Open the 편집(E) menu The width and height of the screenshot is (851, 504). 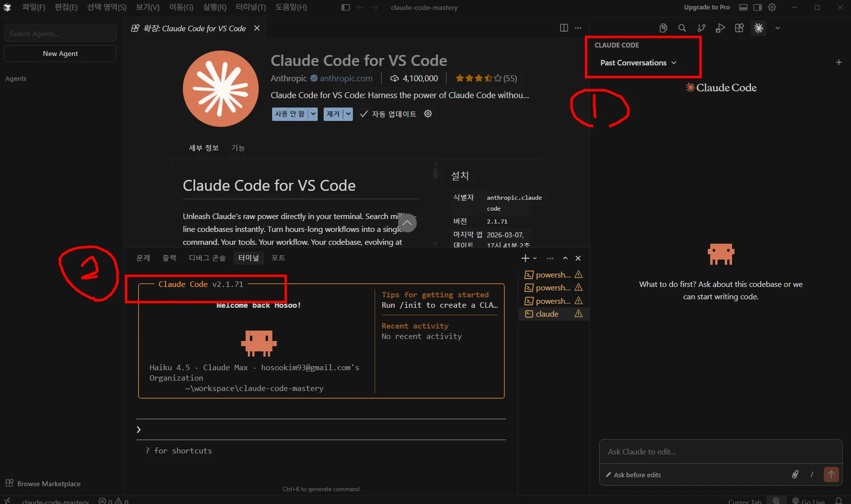[x=66, y=7]
